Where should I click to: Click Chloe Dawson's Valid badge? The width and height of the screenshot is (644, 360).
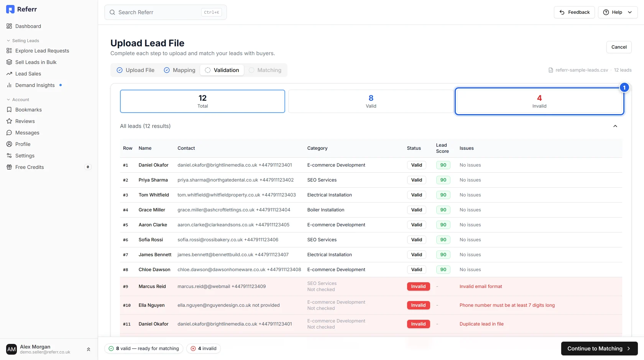[417, 270]
